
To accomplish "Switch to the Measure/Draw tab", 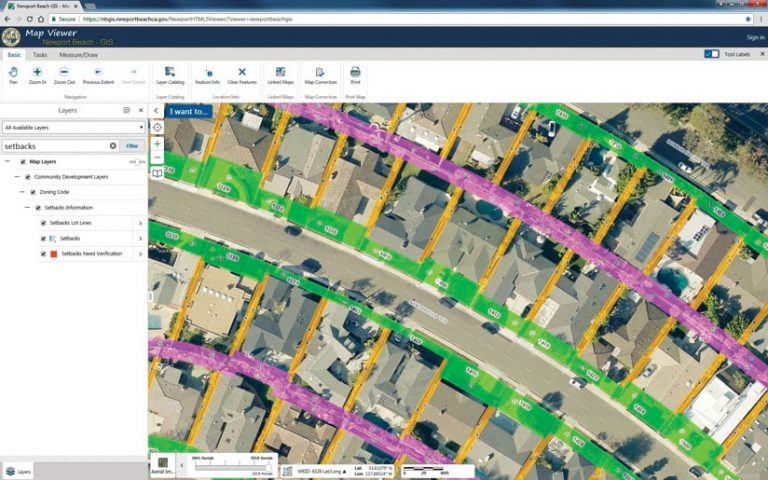I will (78, 55).
